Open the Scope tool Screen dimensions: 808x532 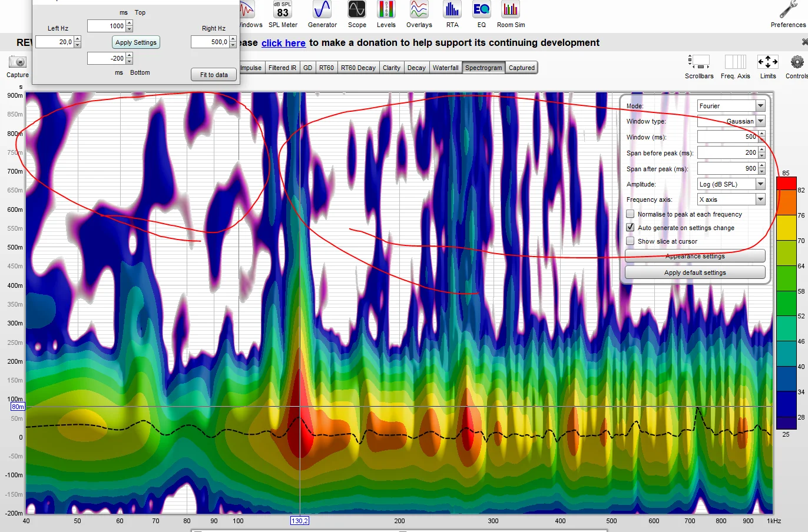(357, 15)
